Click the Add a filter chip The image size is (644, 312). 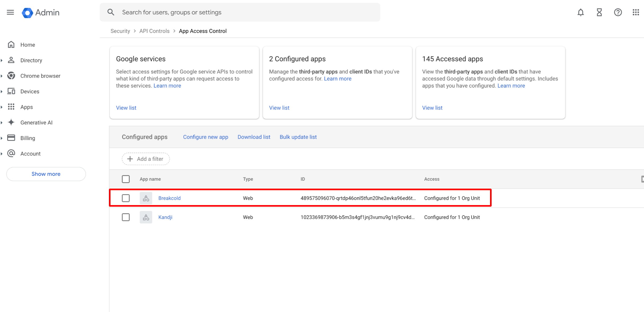coord(146,159)
